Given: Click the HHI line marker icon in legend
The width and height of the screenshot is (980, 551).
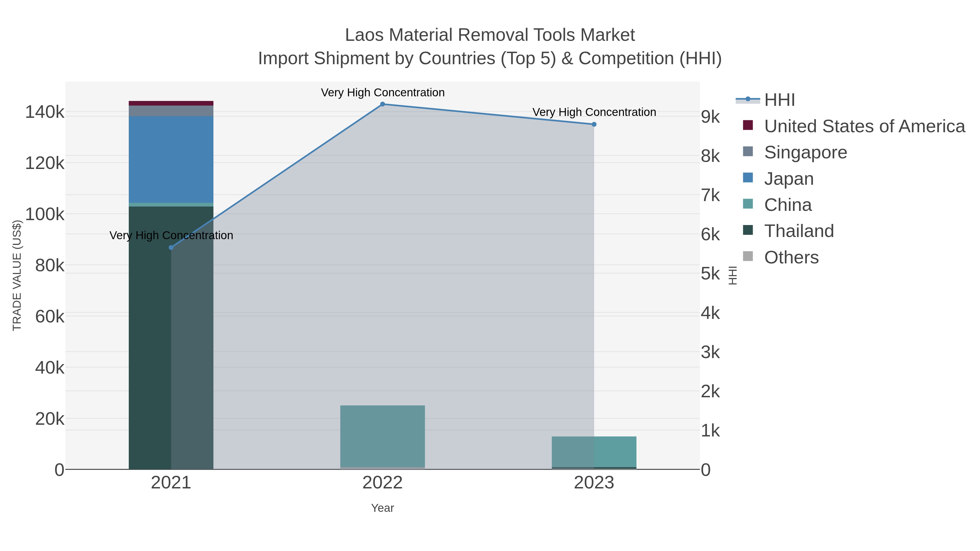Looking at the screenshot, I should click(x=748, y=99).
